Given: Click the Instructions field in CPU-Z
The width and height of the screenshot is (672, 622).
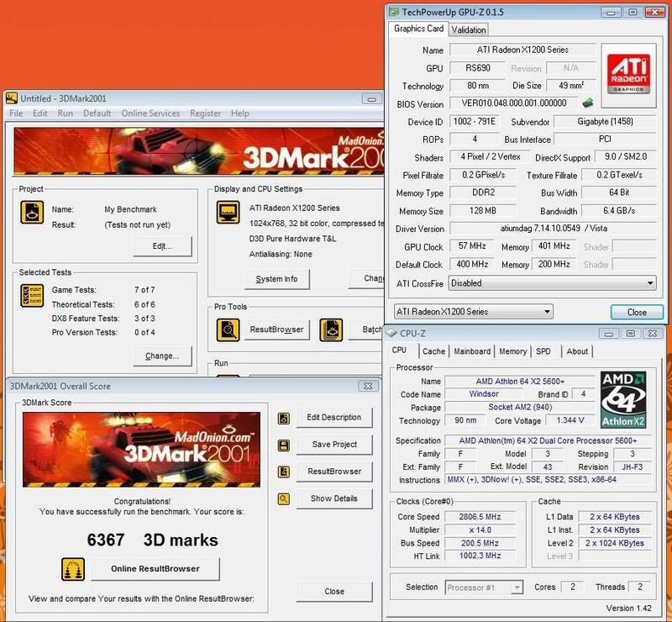Looking at the screenshot, I should pyautogui.click(x=548, y=480).
